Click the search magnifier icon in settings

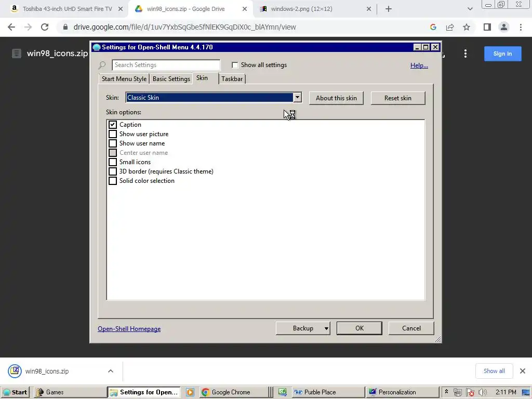click(x=102, y=65)
